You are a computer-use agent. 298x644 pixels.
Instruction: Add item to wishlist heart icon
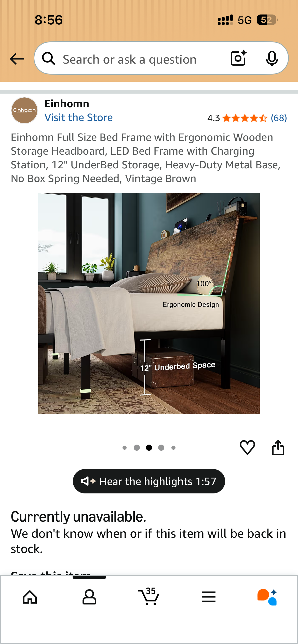(247, 447)
